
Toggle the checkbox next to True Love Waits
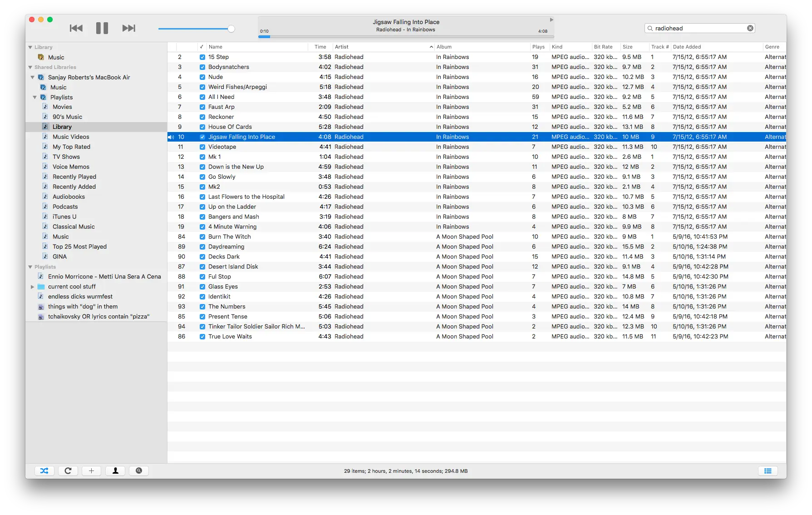click(x=202, y=336)
